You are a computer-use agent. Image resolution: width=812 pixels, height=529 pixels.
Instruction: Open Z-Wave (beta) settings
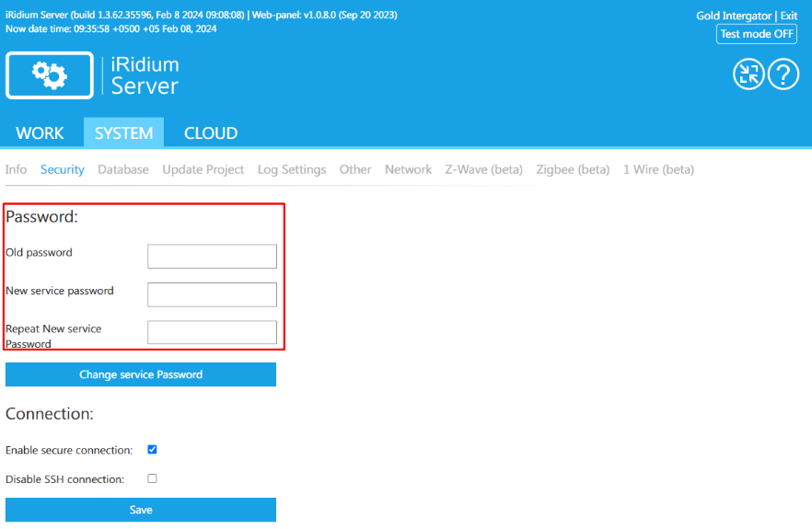pos(483,169)
